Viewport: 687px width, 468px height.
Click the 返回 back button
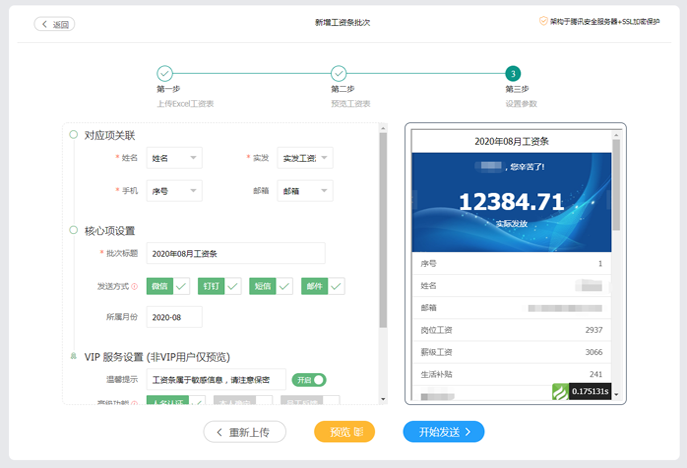tap(55, 24)
